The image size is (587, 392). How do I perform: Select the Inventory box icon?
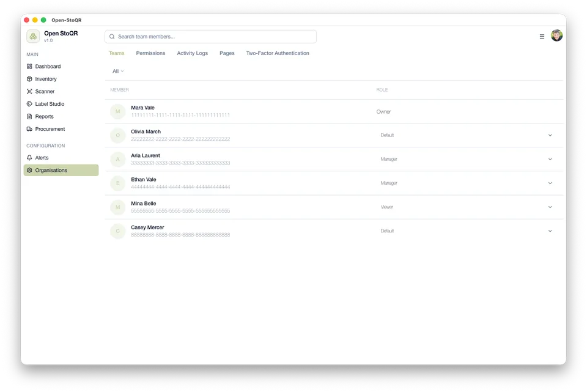pos(29,79)
